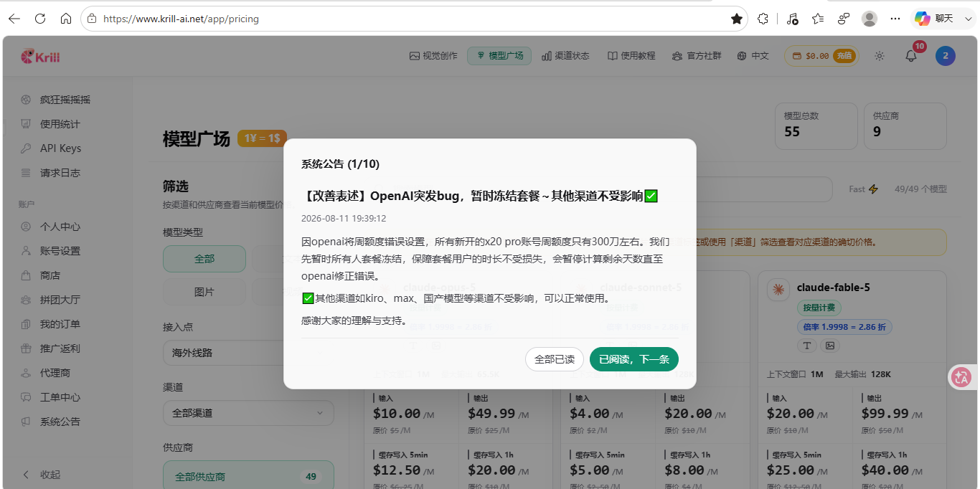The height and width of the screenshot is (489, 980).
Task: Select the 图片 model type filter
Action: (x=204, y=292)
